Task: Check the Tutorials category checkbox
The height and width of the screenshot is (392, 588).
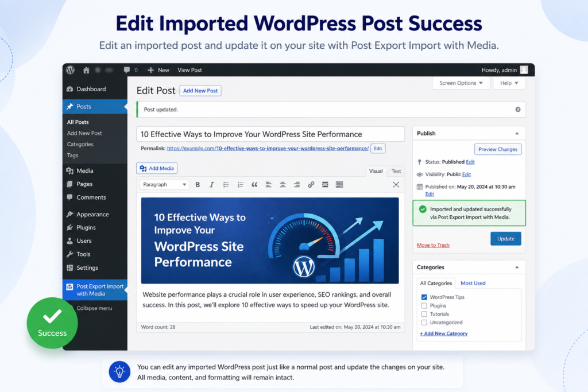Action: pyautogui.click(x=424, y=314)
